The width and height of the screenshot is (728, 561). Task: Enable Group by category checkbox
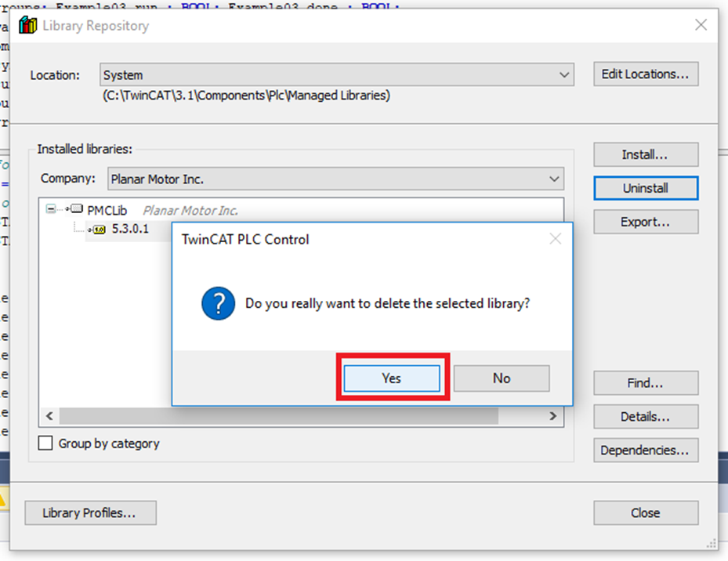pyautogui.click(x=46, y=443)
